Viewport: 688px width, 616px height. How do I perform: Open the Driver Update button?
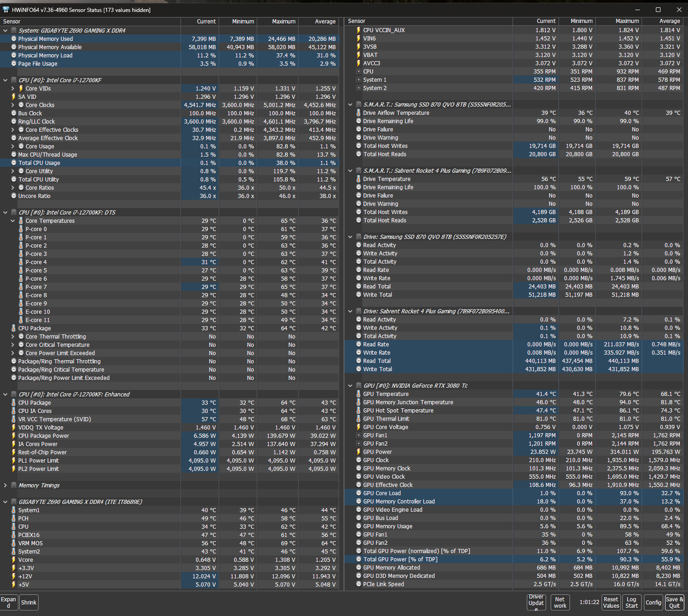click(536, 603)
